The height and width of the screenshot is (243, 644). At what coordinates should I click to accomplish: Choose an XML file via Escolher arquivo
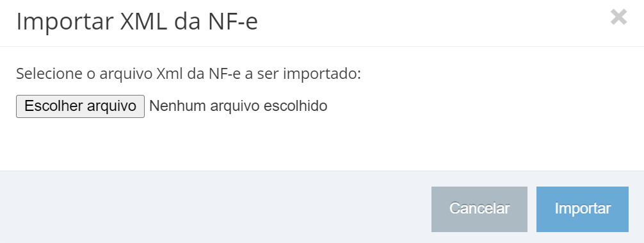click(x=80, y=106)
